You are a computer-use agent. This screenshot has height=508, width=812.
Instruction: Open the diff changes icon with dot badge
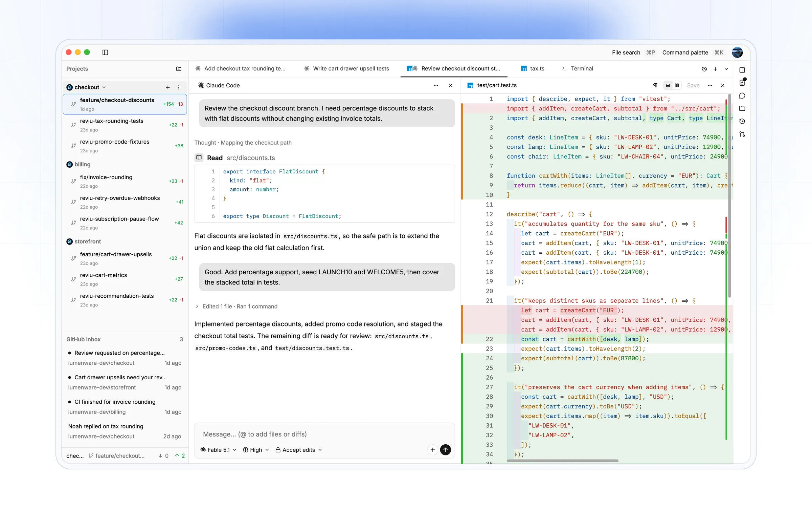[742, 83]
